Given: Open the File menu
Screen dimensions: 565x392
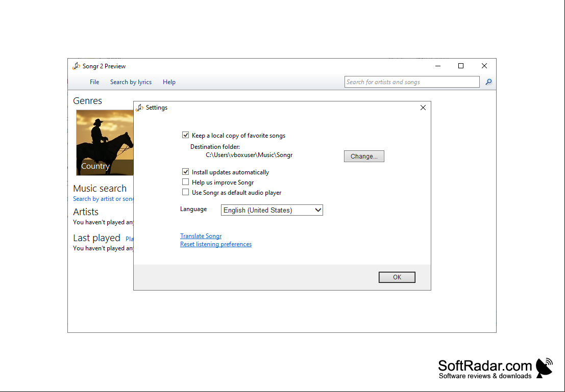Looking at the screenshot, I should (94, 82).
